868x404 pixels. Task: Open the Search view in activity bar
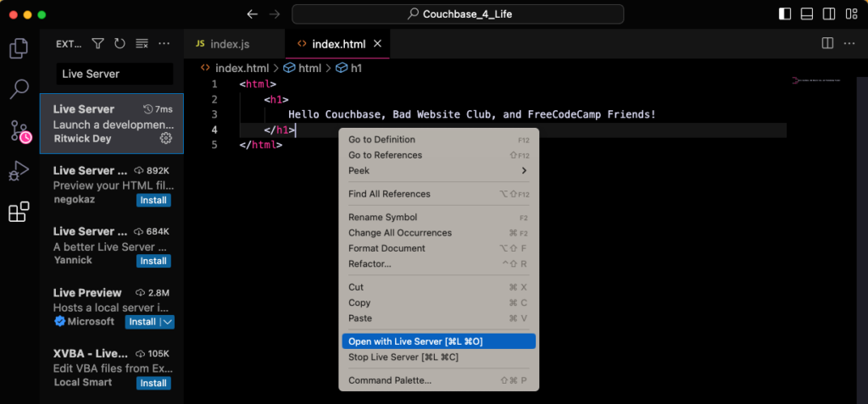point(19,89)
